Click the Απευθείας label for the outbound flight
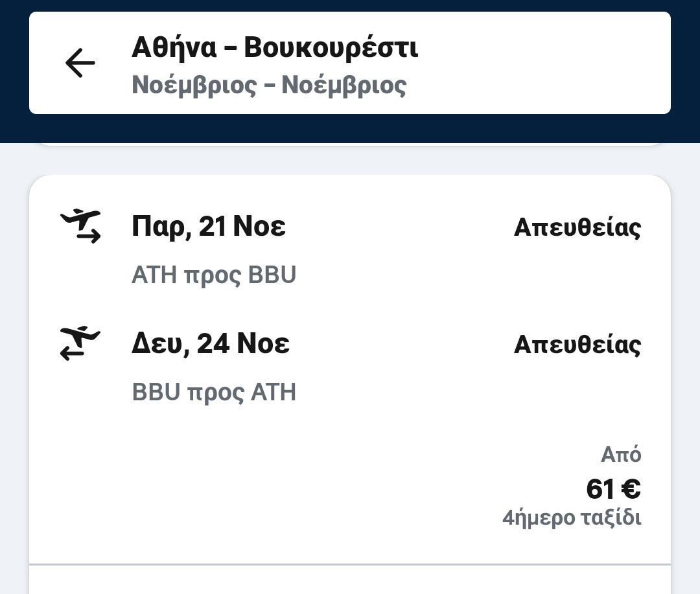This screenshot has width=700, height=594. click(x=577, y=227)
